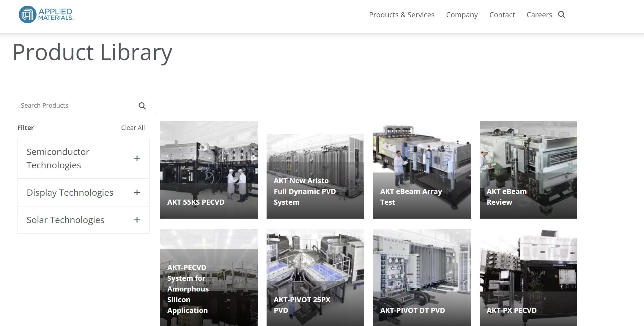This screenshot has width=644, height=326.
Task: Select the AKT eBeam Array Test tile
Action: click(x=422, y=170)
